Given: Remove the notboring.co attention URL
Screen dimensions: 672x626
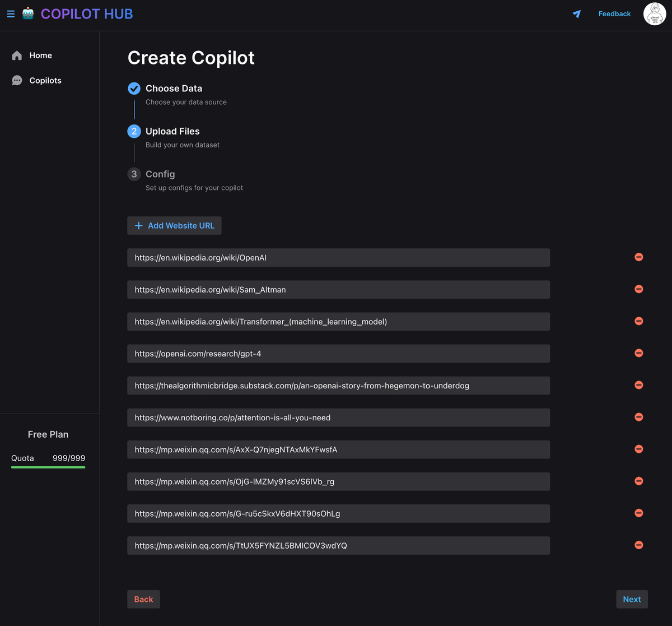Looking at the screenshot, I should click(638, 417).
